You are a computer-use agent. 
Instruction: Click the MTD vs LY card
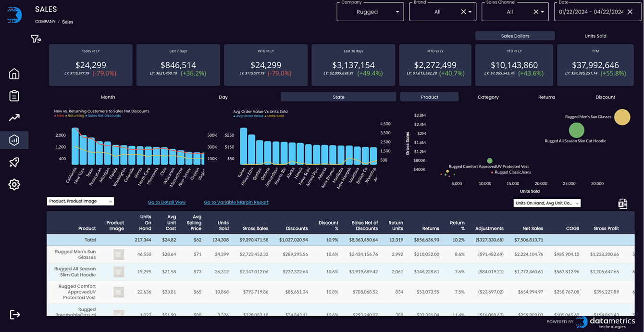(435, 65)
